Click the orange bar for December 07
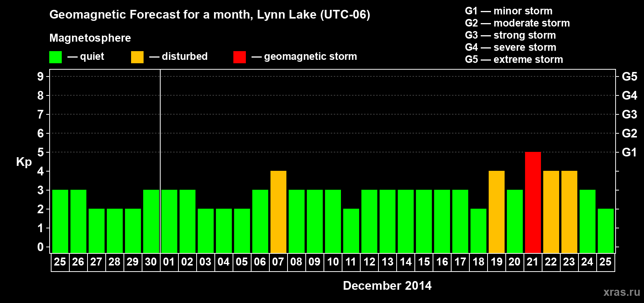 point(278,212)
